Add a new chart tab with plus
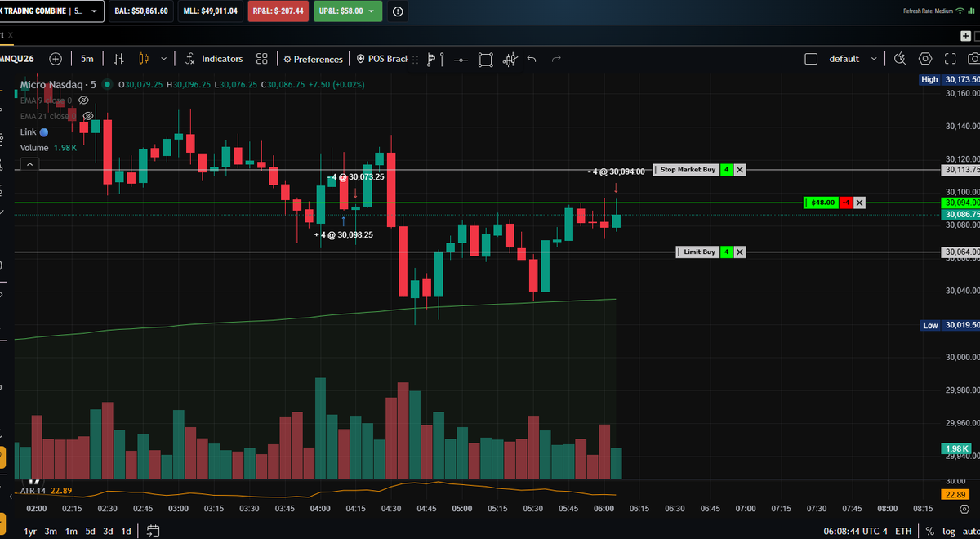The width and height of the screenshot is (980, 539). [966, 36]
